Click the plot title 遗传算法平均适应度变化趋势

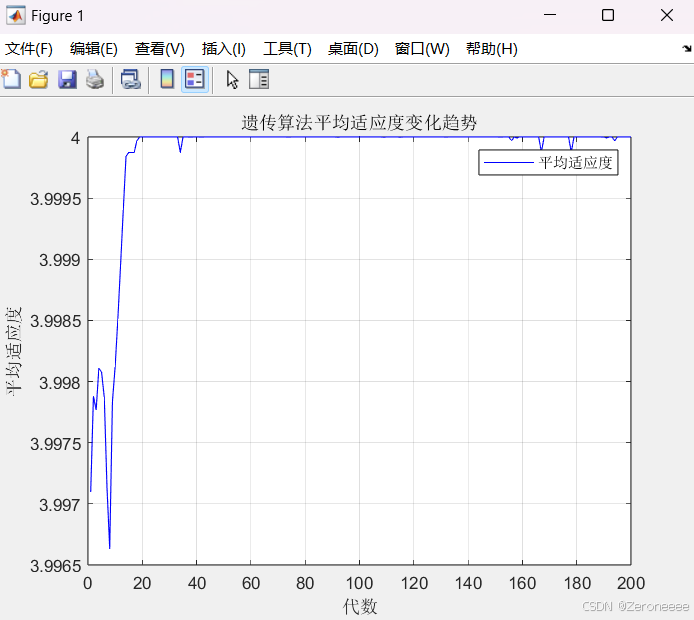click(359, 123)
